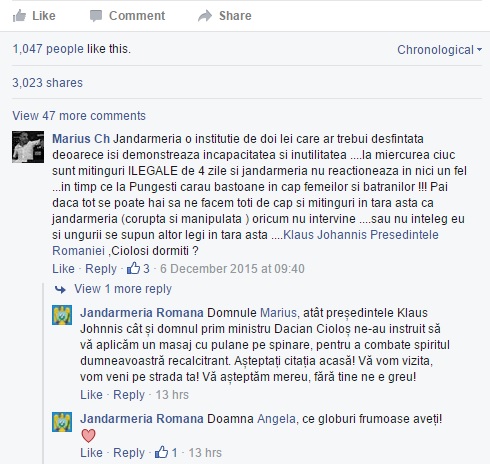Open the 6 December 2015 timestamp
Image resolution: width=490 pixels, height=464 pixels.
(232, 269)
